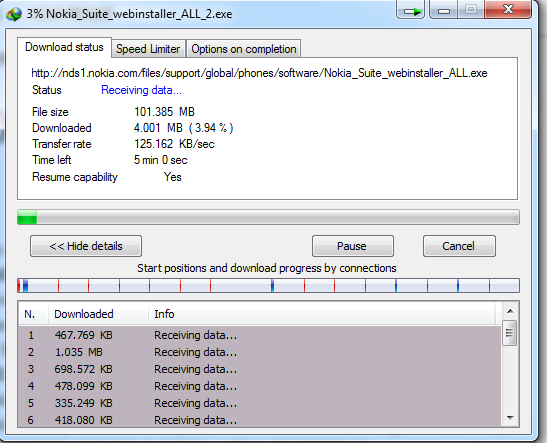Viewport: 547px width, 443px height.
Task: Click the title text Nokia_Suite_webinstaller_ALL_2.exe
Action: click(139, 14)
